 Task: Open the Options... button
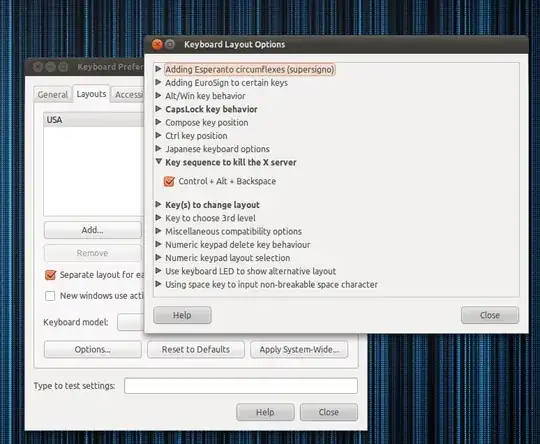pos(93,349)
